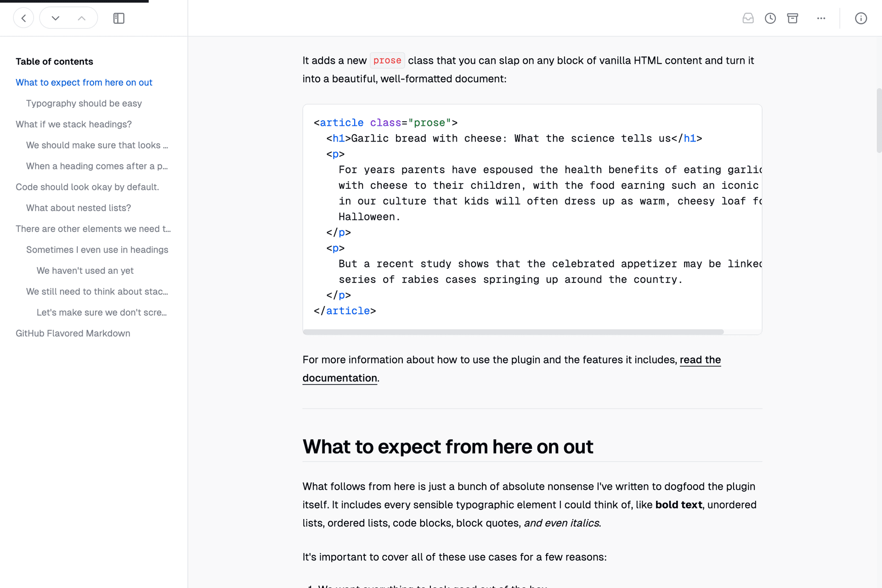The image size is (882, 588).
Task: Go to next item with down chevron
Action: point(56,18)
